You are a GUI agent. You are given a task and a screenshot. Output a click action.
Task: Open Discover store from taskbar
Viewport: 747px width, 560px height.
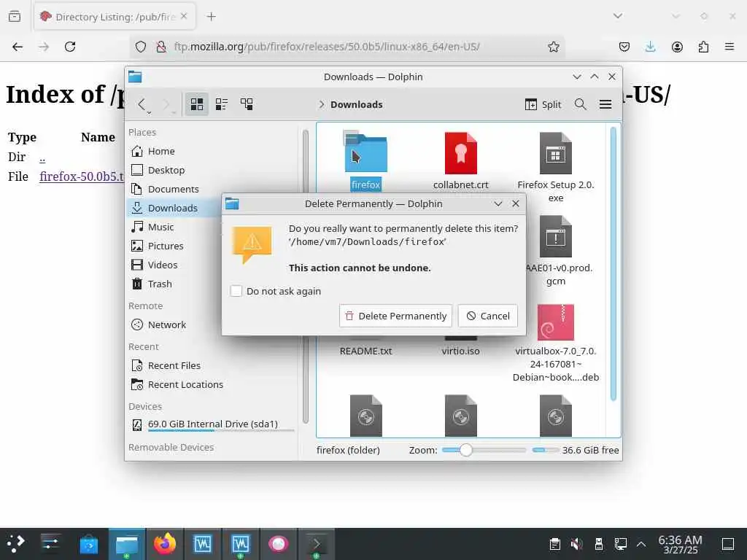(88, 544)
